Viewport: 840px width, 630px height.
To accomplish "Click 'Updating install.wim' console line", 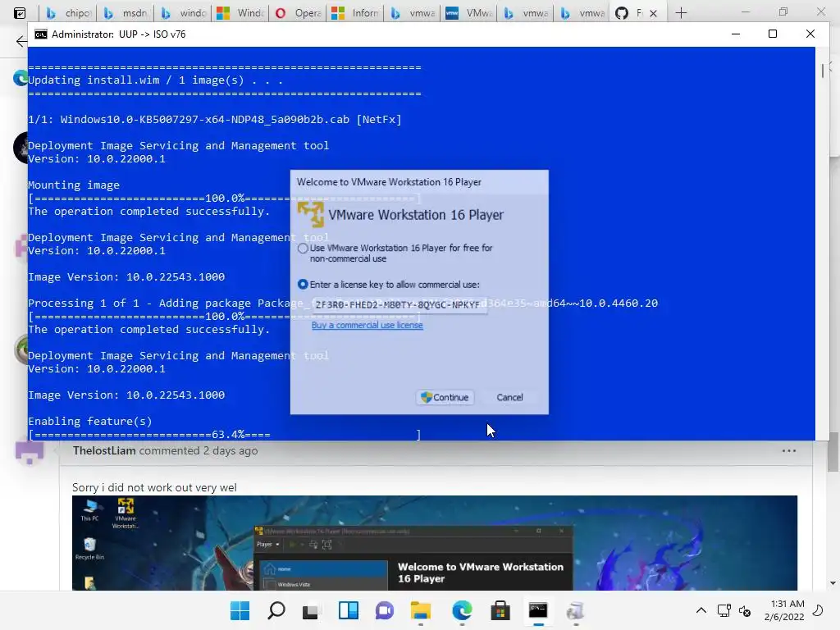I will click(x=155, y=80).
